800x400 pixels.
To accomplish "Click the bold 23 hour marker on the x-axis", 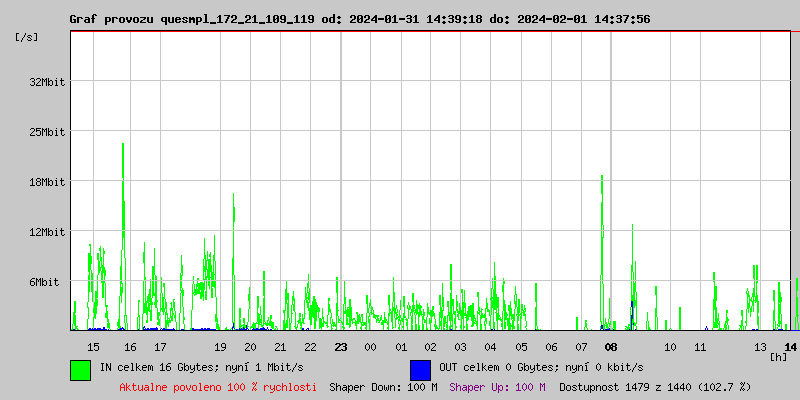I will coord(340,347).
